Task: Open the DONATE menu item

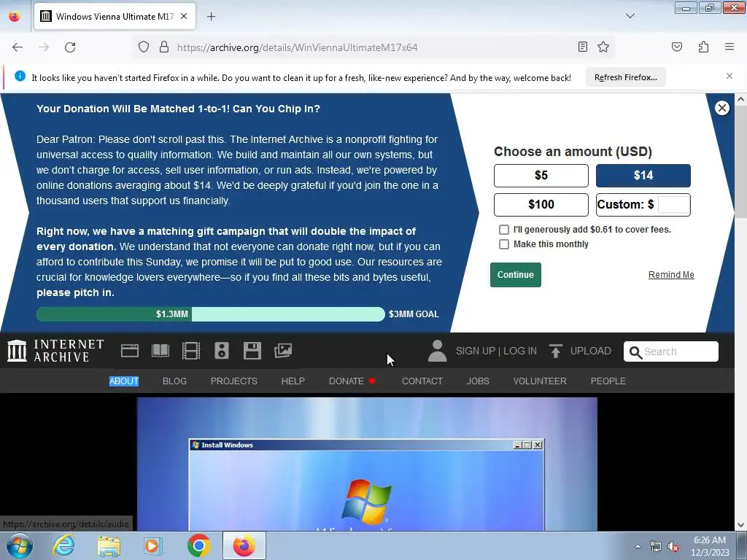Action: (x=352, y=381)
